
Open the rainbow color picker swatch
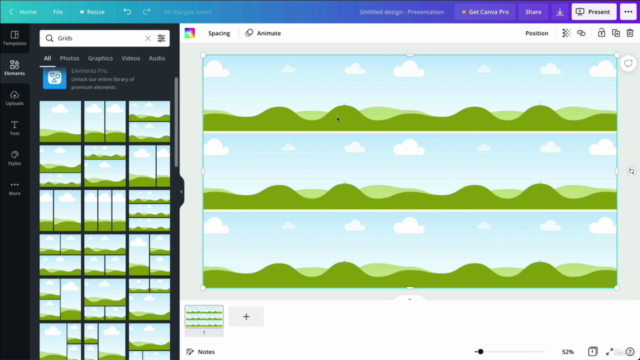tap(190, 33)
